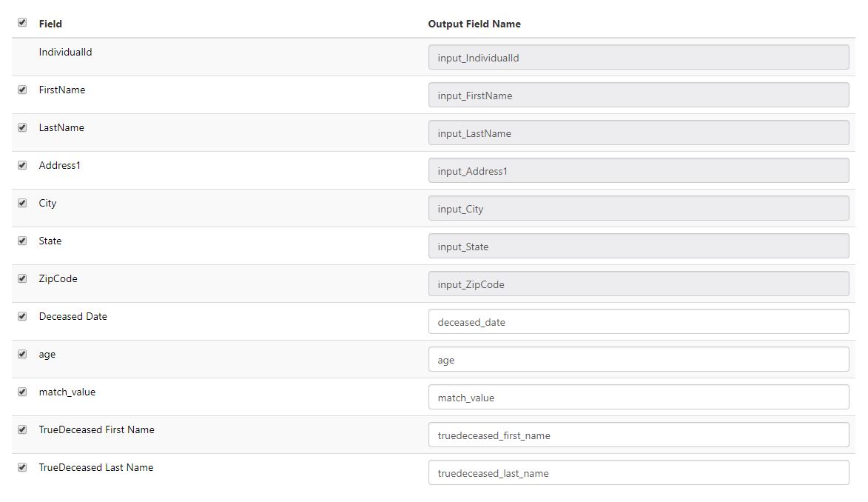The height and width of the screenshot is (502, 868).
Task: Toggle the match_value checkbox
Action: (22, 392)
